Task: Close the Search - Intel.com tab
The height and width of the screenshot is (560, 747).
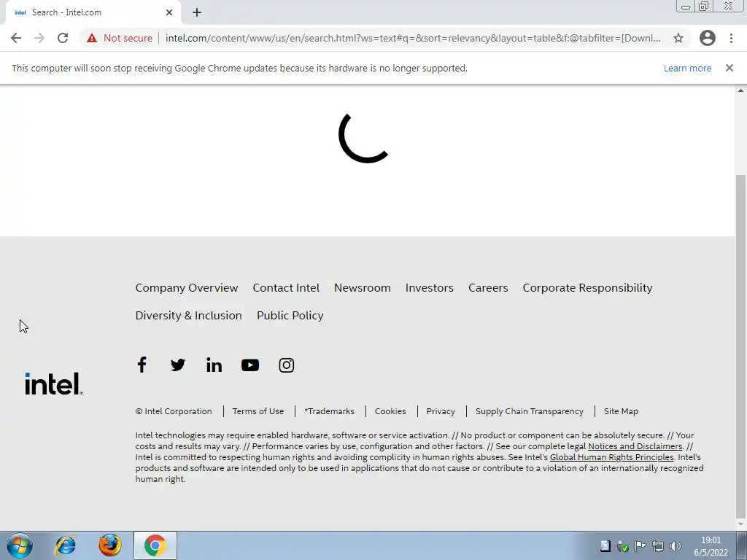Action: pos(169,12)
